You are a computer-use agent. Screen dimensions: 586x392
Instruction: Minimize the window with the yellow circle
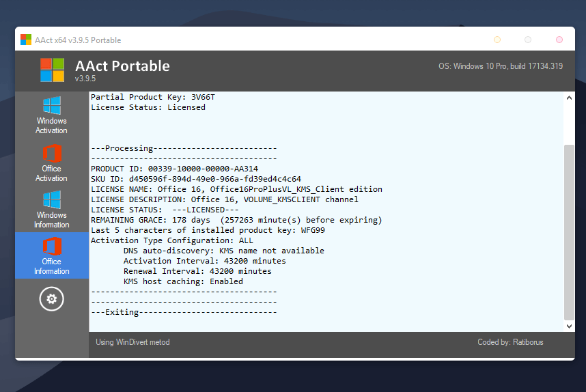[497, 40]
